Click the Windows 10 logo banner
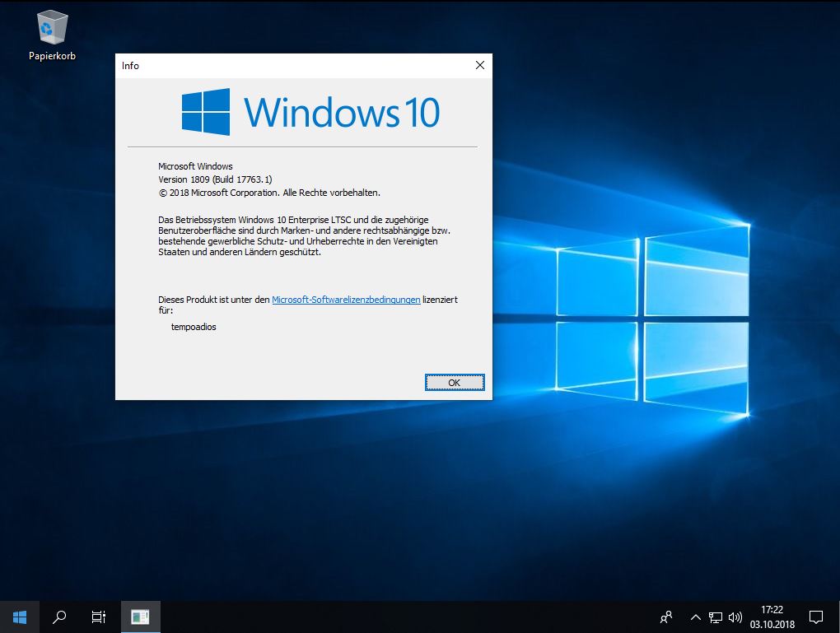This screenshot has height=633, width=840. click(x=310, y=112)
